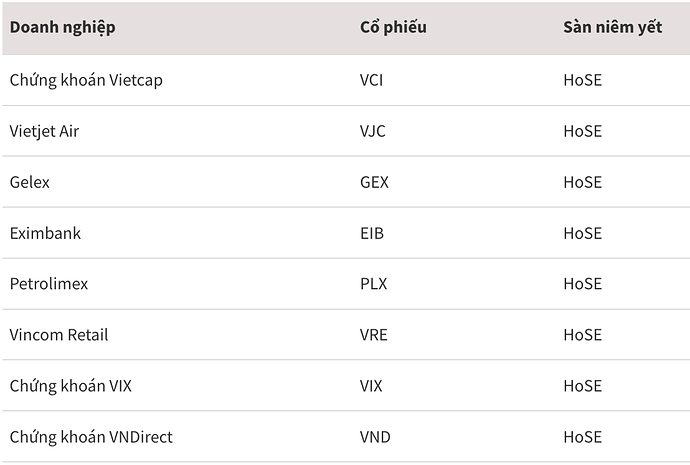Click the EIB stock code
690x465 pixels.
click(x=371, y=233)
